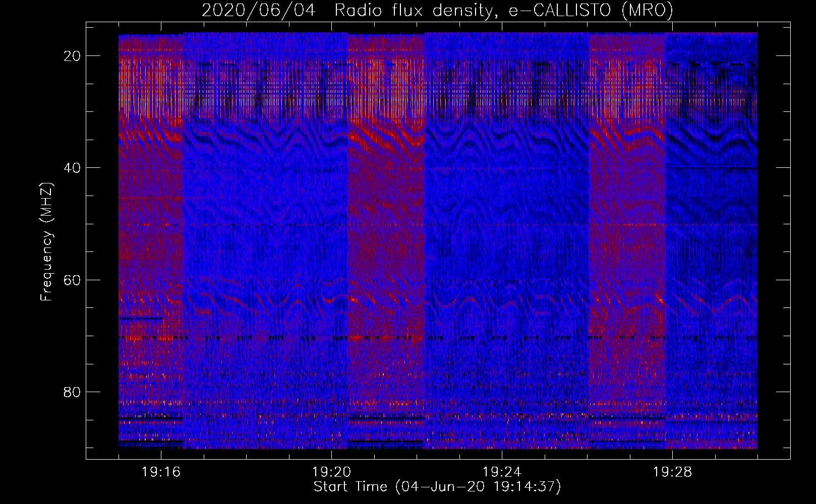Select the 19:24 time tick label
The height and width of the screenshot is (504, 816).
502,472
